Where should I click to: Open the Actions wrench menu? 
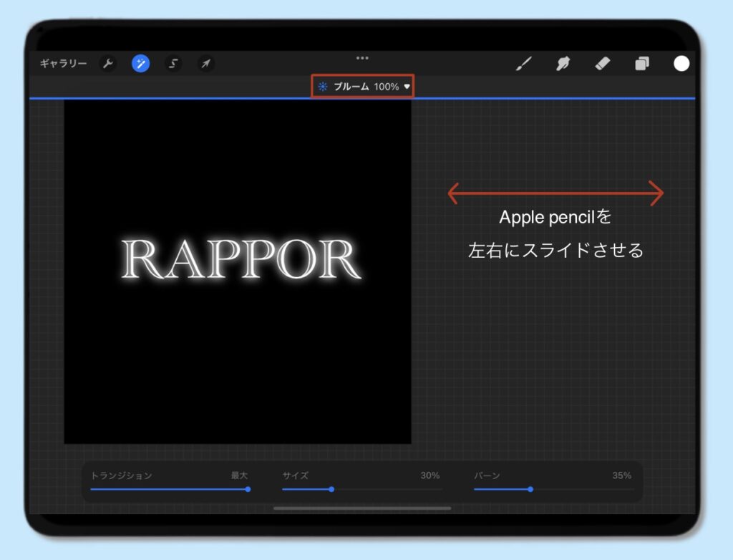pyautogui.click(x=108, y=63)
